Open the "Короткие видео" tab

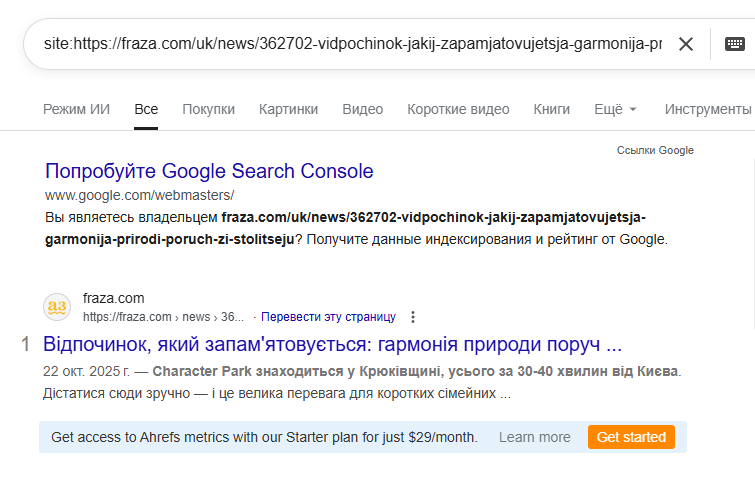pyautogui.click(x=458, y=109)
